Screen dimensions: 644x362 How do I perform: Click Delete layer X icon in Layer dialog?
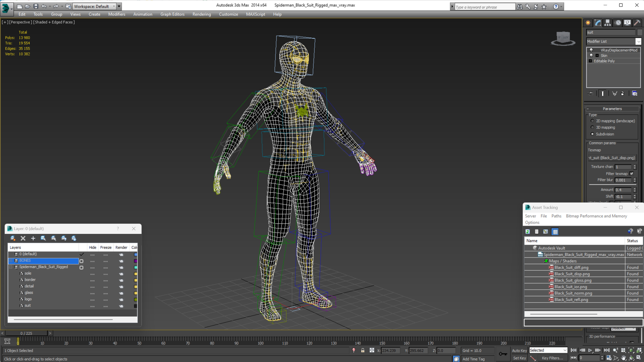23,238
